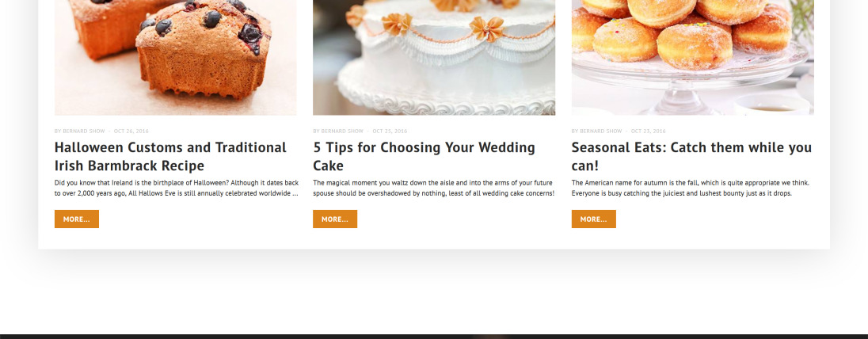Screen dimensions: 868x339
Task: Click MORE button under Halloween Barmbrack post
Action: 76,219
